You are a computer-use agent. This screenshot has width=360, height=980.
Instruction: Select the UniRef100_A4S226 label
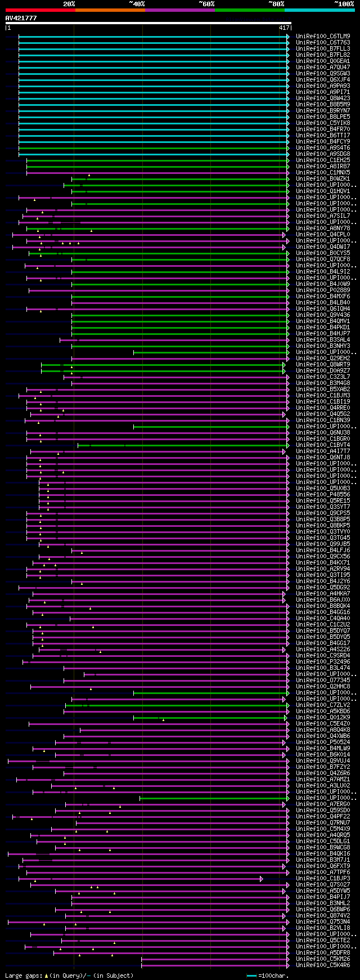(323, 650)
